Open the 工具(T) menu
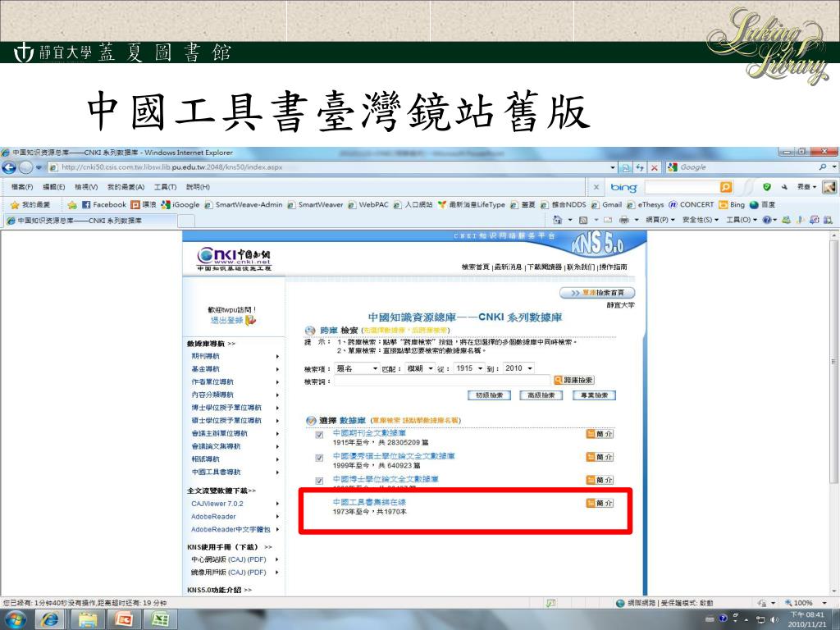The image size is (840, 630). pyautogui.click(x=165, y=187)
